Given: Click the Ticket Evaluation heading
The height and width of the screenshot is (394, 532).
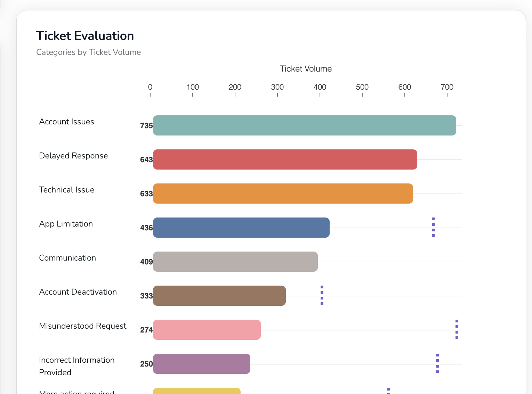Looking at the screenshot, I should point(85,36).
